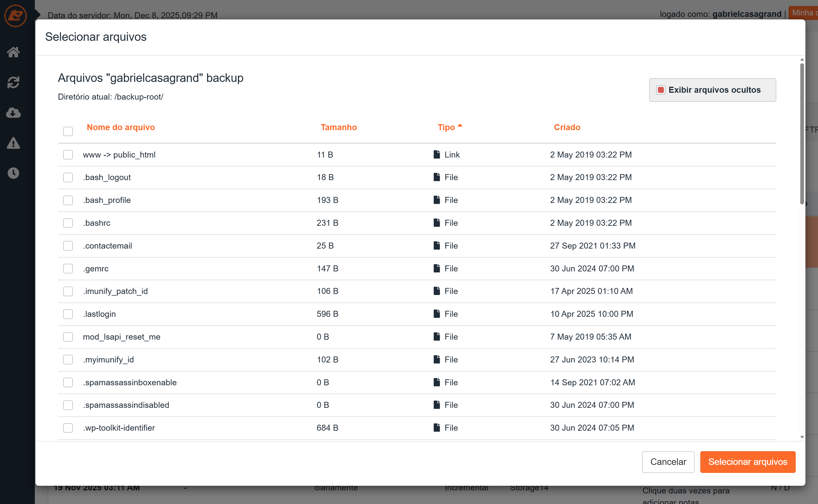Click the JetBackup logo icon

15,16
